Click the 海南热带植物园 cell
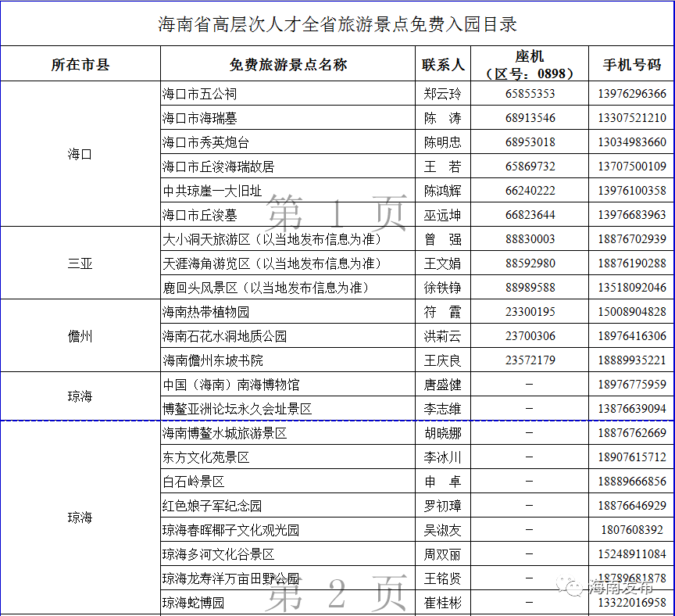This screenshot has width=675, height=616. (288, 311)
